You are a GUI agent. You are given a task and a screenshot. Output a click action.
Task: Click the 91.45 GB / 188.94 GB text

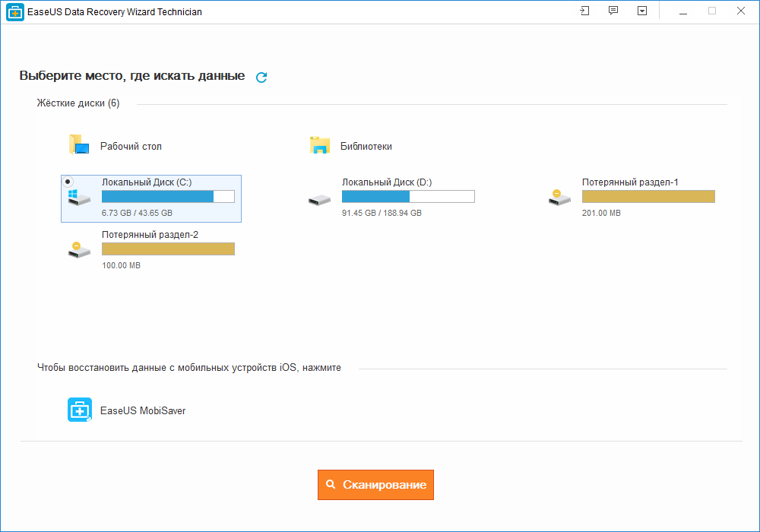point(382,214)
